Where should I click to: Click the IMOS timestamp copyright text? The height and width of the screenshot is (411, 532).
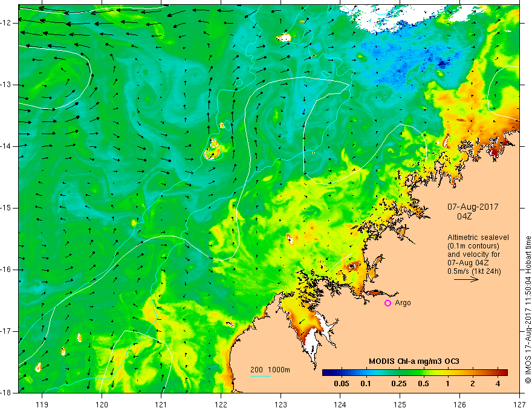click(528, 310)
